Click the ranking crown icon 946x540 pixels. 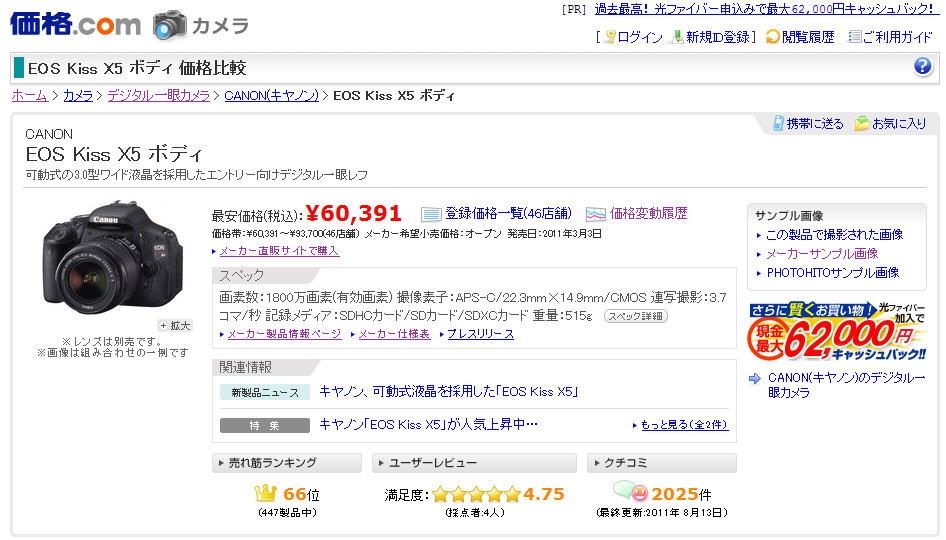point(265,494)
